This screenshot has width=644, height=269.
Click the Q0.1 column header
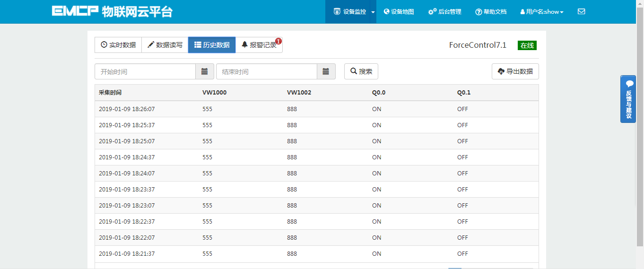(x=464, y=93)
